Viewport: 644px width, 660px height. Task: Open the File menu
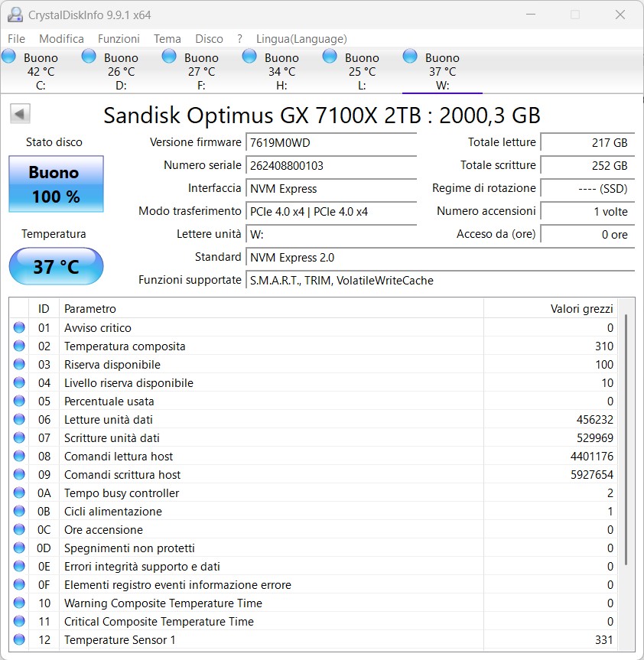point(16,39)
